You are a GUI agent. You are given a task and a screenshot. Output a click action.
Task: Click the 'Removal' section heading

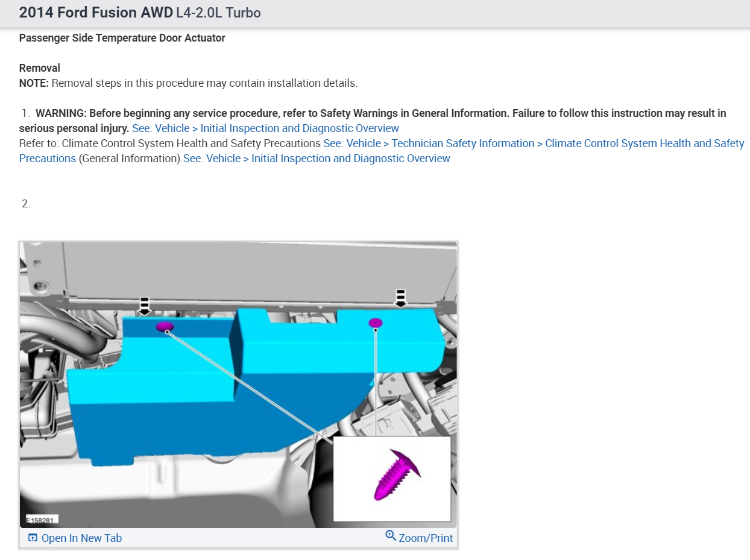point(40,68)
